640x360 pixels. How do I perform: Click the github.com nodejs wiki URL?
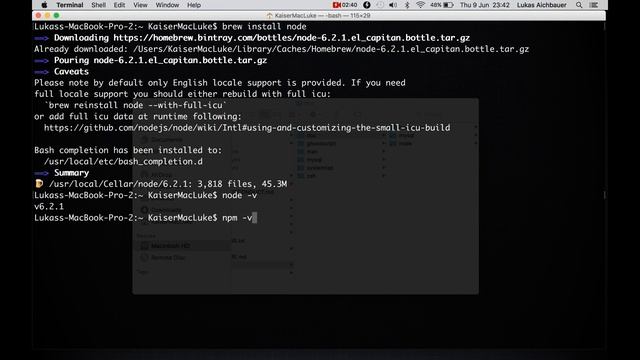tap(247, 128)
